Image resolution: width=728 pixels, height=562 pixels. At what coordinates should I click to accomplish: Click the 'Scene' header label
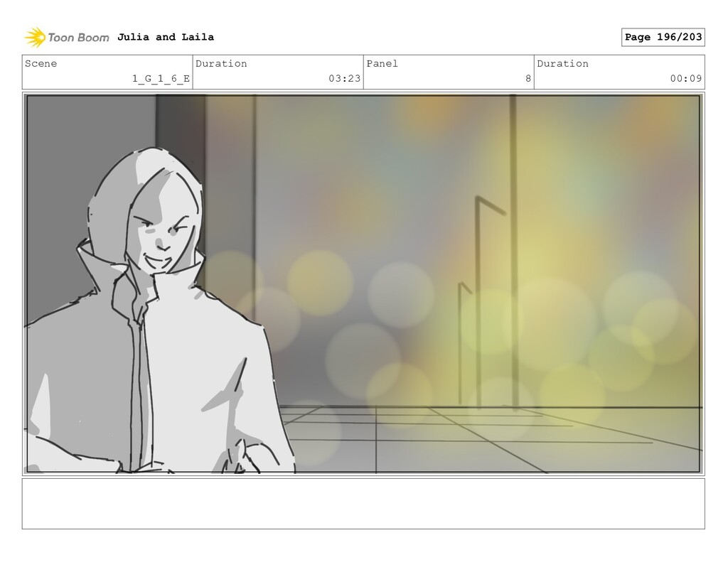[x=41, y=63]
